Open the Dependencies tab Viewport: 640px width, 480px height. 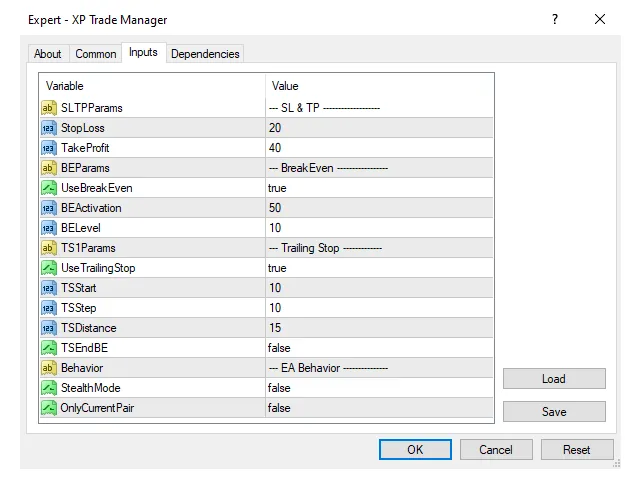coord(205,54)
